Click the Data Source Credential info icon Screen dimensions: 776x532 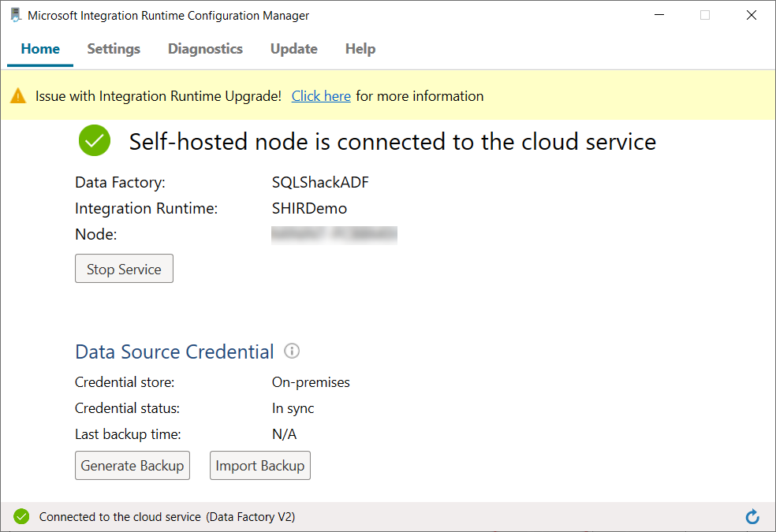coord(292,352)
